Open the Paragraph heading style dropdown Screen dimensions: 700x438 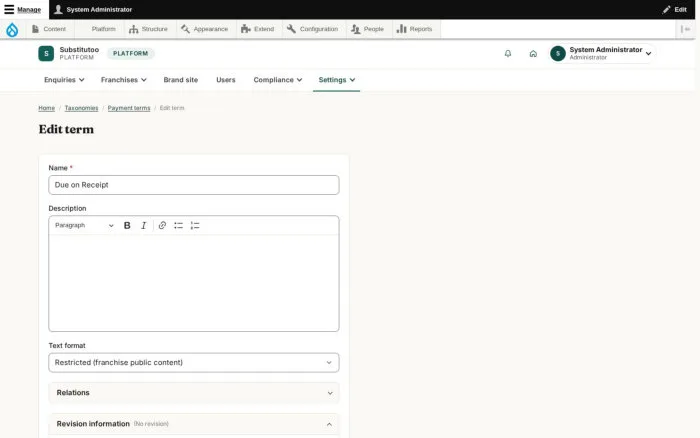point(84,225)
